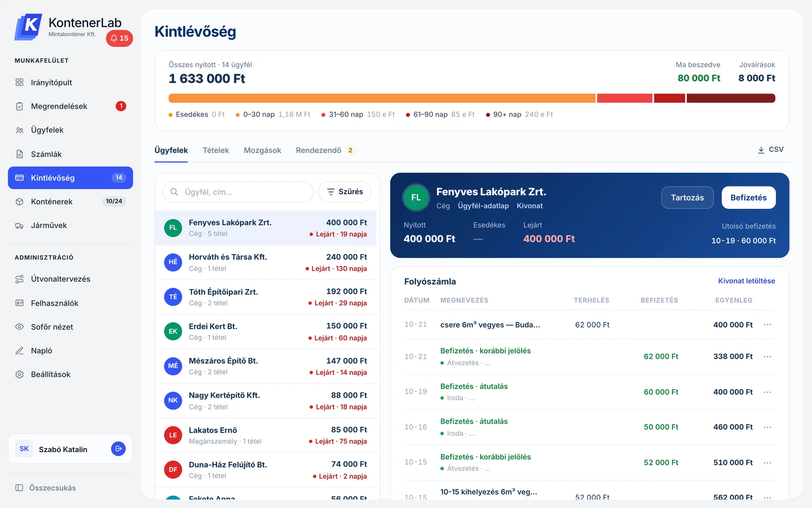Open Ügyfél-adatlap link
Viewport: 812px width, 508px height.
point(483,206)
